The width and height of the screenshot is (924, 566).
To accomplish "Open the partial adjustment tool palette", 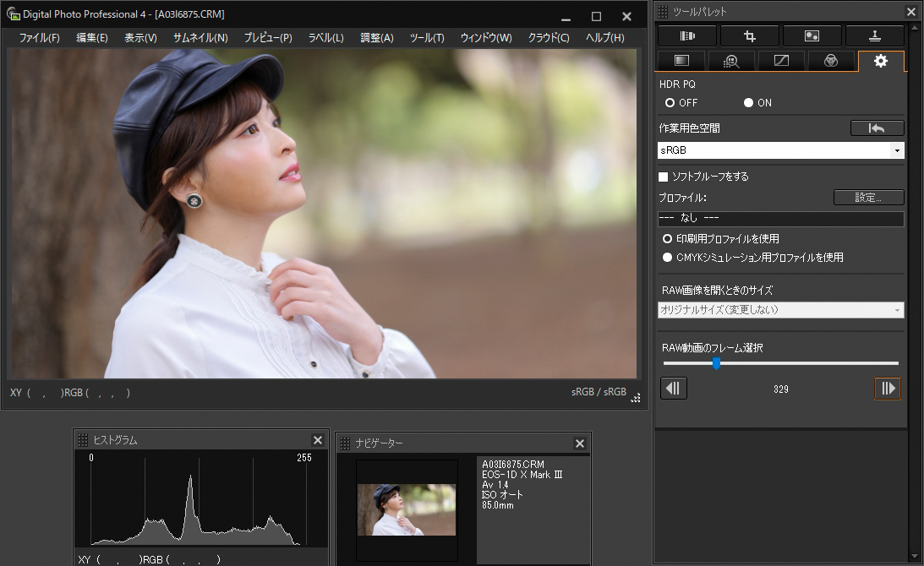I will (812, 35).
